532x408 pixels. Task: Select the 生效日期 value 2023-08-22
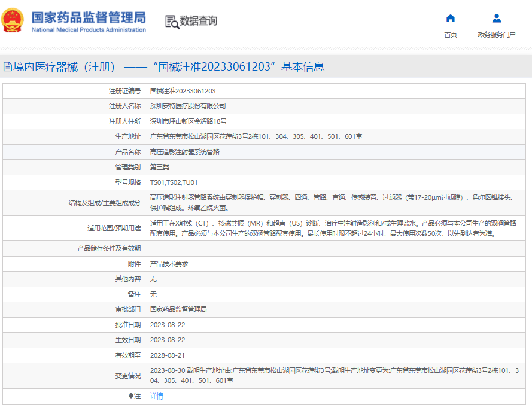[x=168, y=340]
